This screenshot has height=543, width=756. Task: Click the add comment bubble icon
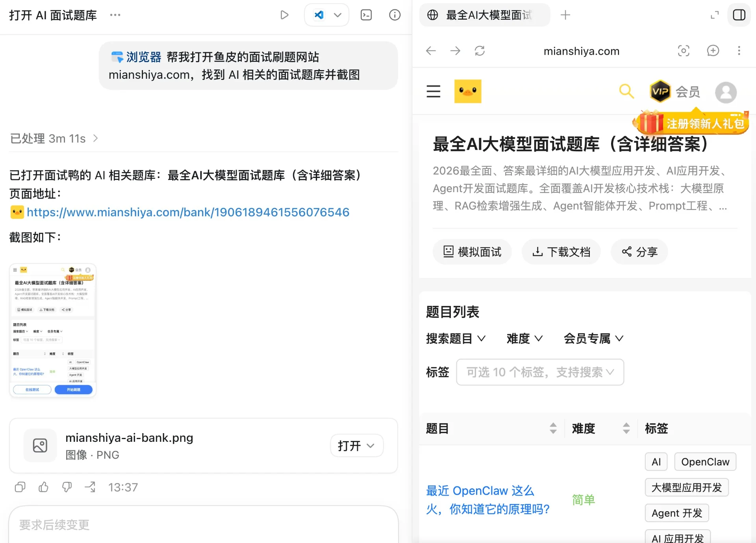[713, 51]
